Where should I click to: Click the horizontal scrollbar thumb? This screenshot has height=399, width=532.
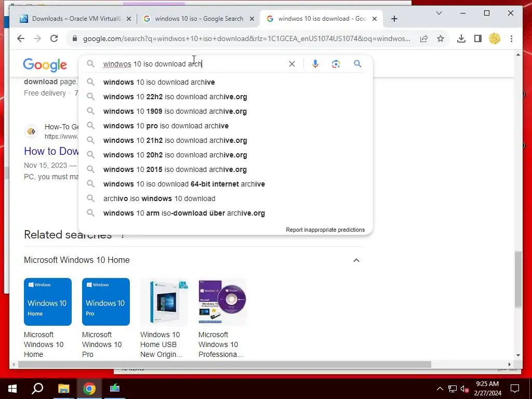(224, 364)
